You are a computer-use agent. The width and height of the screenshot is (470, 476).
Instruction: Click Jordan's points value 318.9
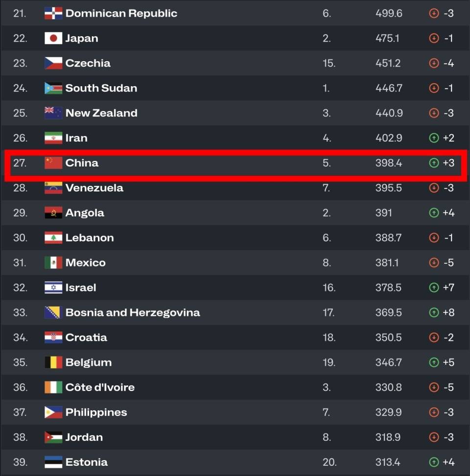click(389, 437)
